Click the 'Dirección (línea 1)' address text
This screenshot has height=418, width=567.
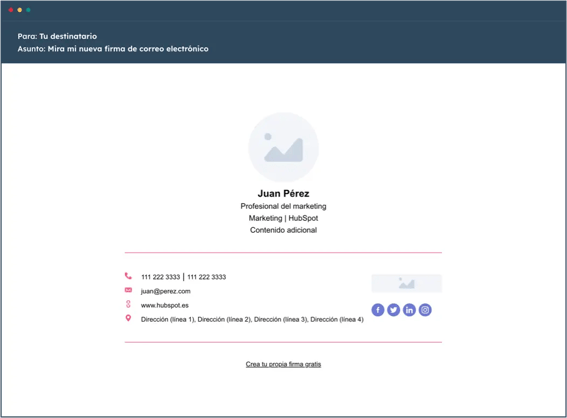tap(168, 319)
